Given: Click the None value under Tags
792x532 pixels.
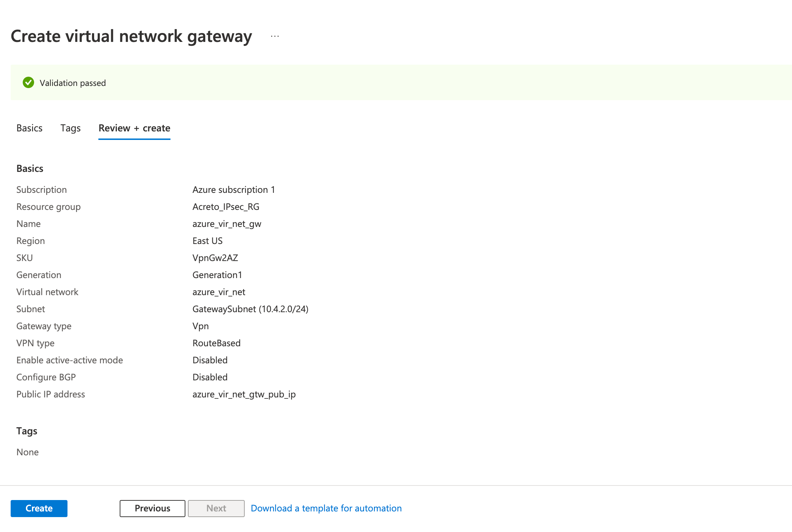Looking at the screenshot, I should (x=27, y=452).
